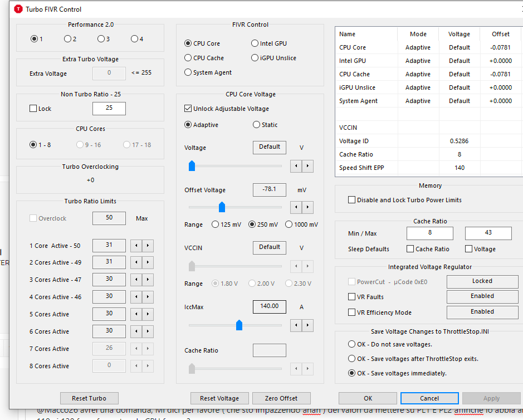This screenshot has width=523, height=420.
Task: Switch CPU Core Voltage to Static mode
Action: click(x=256, y=125)
